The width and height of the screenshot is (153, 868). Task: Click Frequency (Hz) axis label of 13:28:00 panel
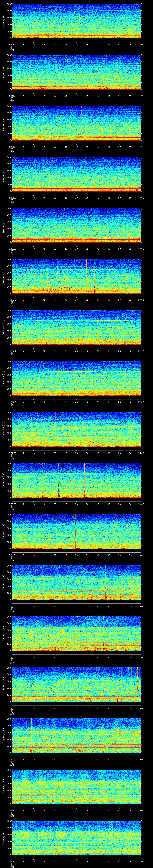[3, 736]
